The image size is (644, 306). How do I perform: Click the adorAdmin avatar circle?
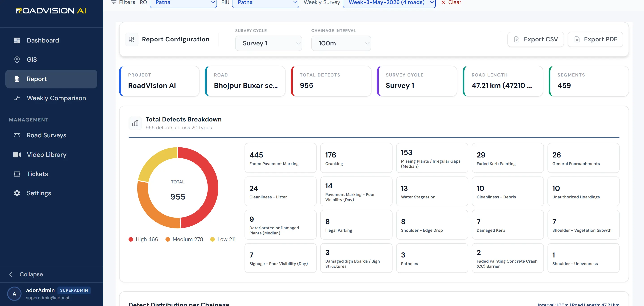(14, 293)
